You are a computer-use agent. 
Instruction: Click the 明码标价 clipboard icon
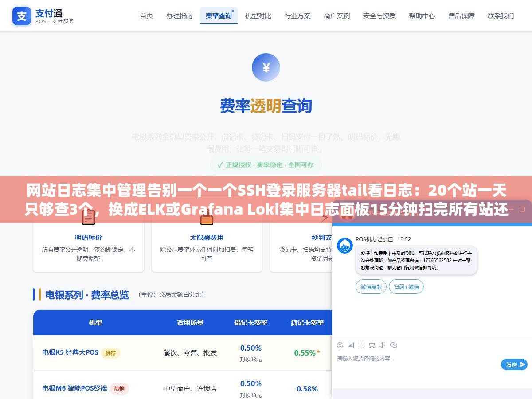pos(88,218)
